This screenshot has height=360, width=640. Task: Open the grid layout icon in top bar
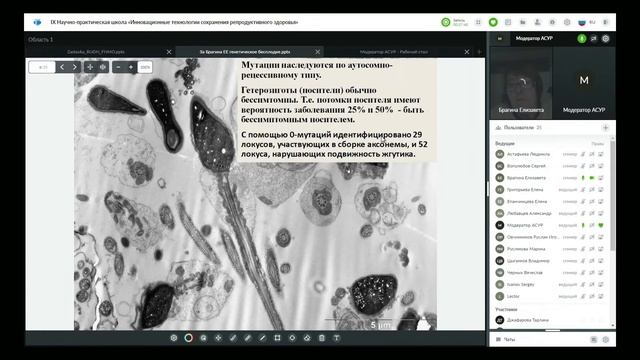(x=478, y=22)
